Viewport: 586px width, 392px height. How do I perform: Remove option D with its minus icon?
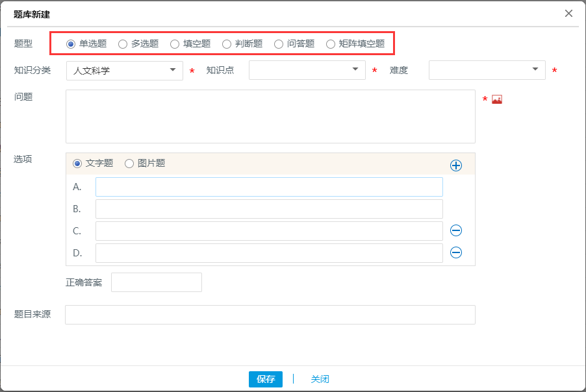click(x=456, y=252)
